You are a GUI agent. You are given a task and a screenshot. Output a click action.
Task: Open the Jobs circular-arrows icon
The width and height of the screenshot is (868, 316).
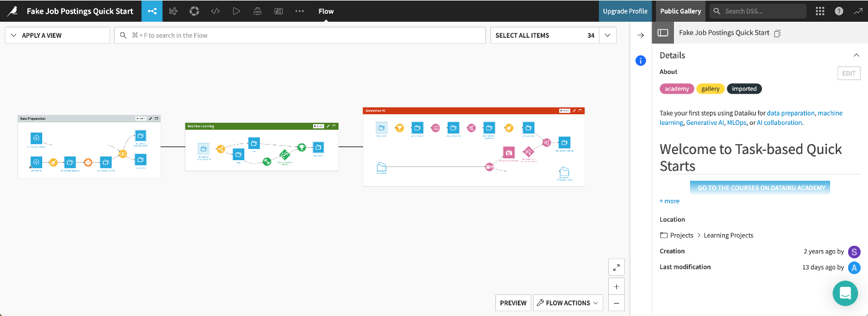coord(194,11)
